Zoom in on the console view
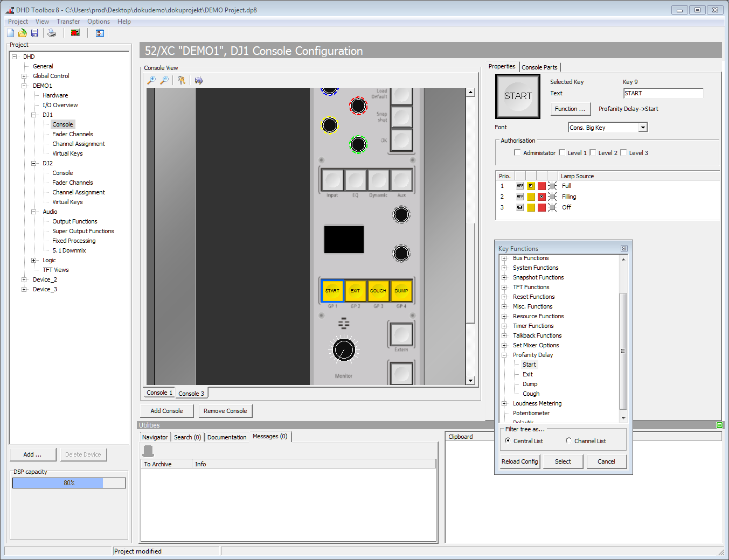The image size is (729, 560). coord(151,80)
